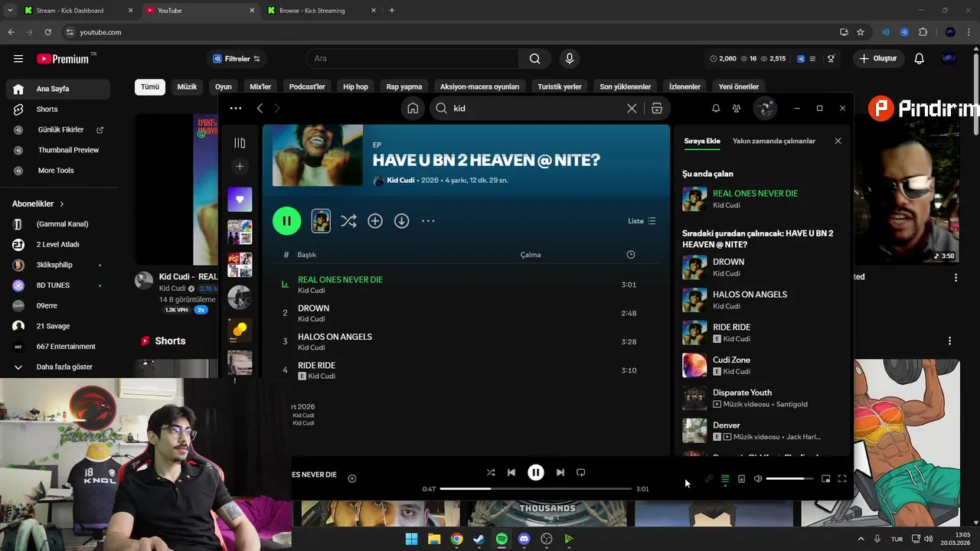The width and height of the screenshot is (980, 551).
Task: Expand Your Library in Spotify sidebar
Action: click(x=240, y=143)
